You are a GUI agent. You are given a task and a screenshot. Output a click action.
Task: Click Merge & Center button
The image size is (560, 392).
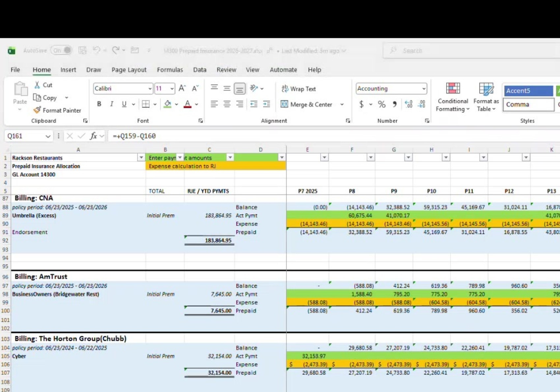click(306, 104)
